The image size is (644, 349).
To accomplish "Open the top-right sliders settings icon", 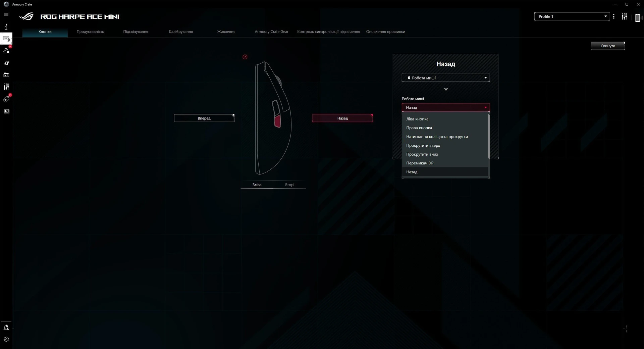I will 624,16.
